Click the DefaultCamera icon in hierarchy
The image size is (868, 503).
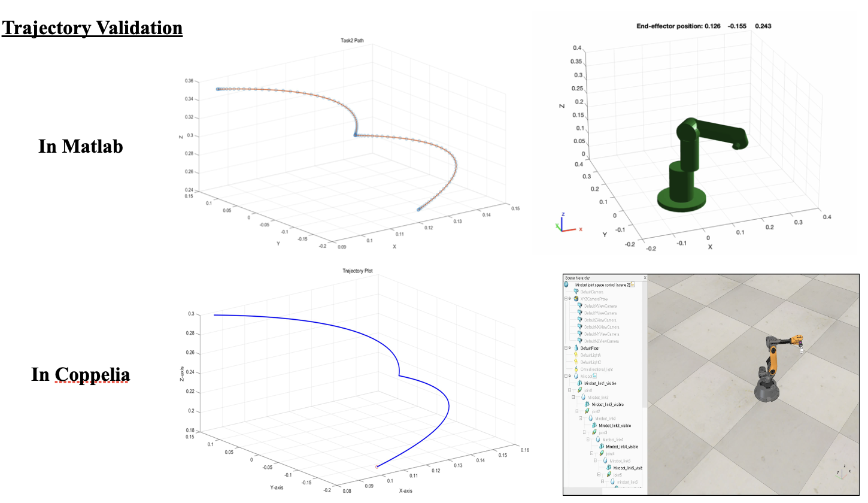point(575,292)
